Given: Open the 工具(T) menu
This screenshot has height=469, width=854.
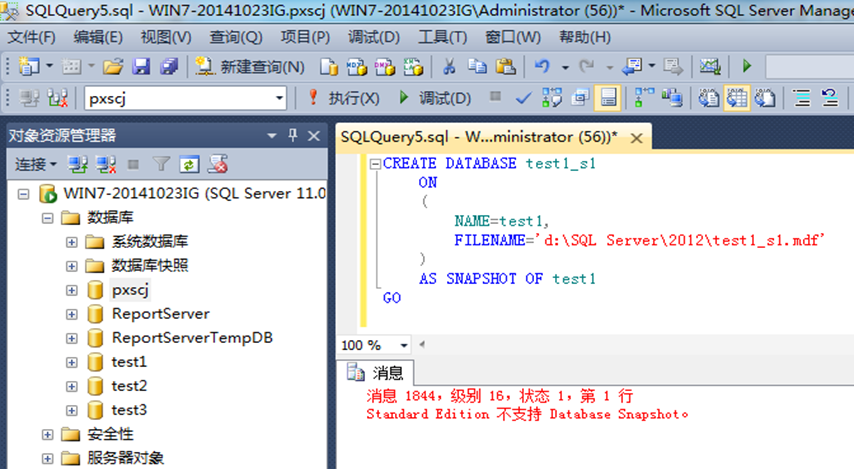Looking at the screenshot, I should 442,37.
